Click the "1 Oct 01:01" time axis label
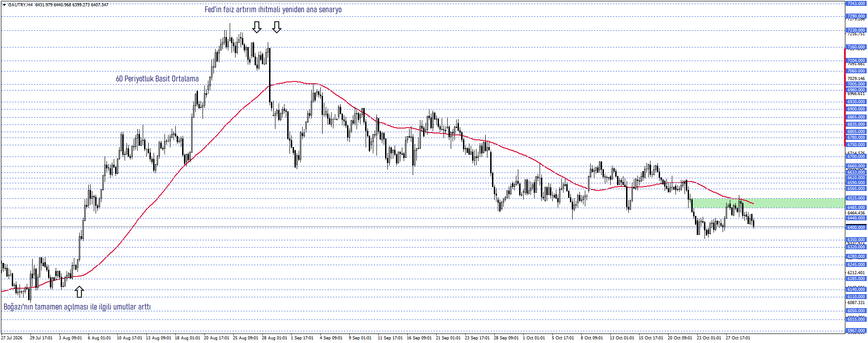The height and width of the screenshot is (343, 868). pos(534,338)
